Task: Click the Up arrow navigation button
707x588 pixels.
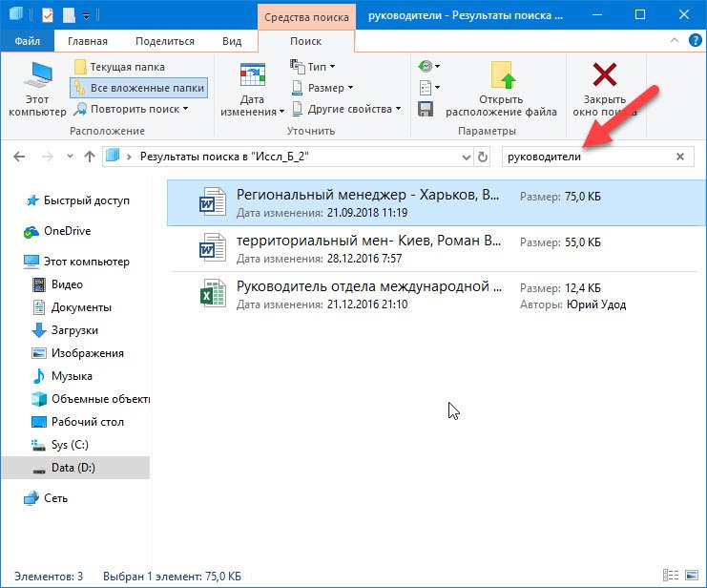Action: tap(90, 157)
